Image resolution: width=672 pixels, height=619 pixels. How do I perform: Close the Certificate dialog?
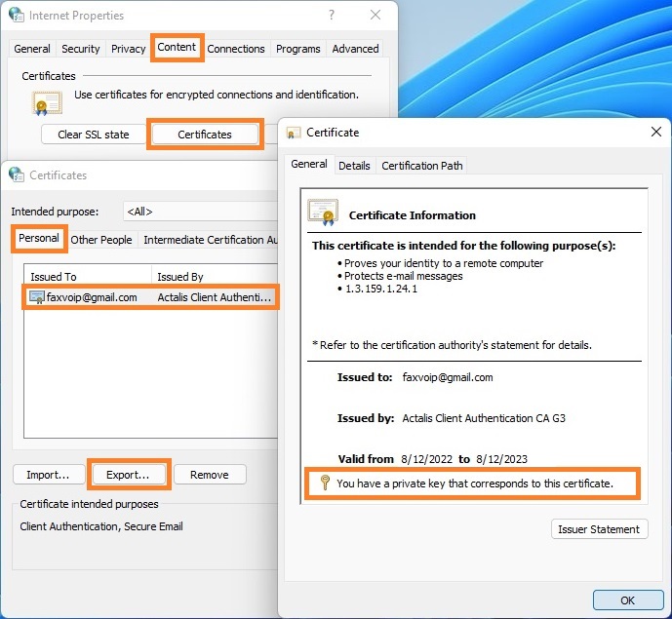point(655,132)
